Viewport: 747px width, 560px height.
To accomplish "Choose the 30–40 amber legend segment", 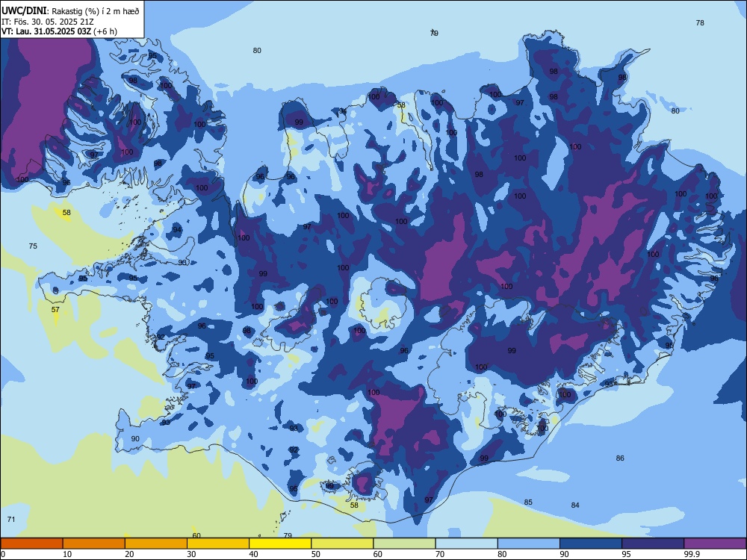I will pyautogui.click(x=218, y=544).
